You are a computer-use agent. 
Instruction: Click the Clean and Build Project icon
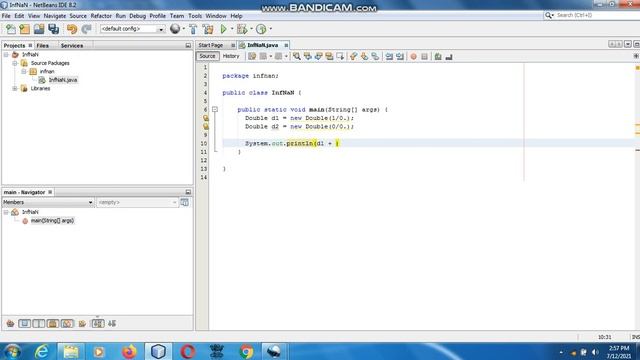tap(208, 29)
